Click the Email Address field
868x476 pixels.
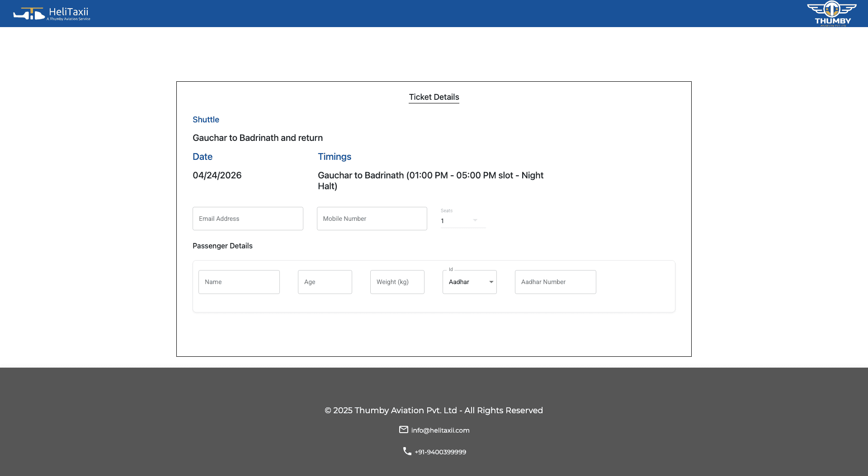pyautogui.click(x=248, y=219)
